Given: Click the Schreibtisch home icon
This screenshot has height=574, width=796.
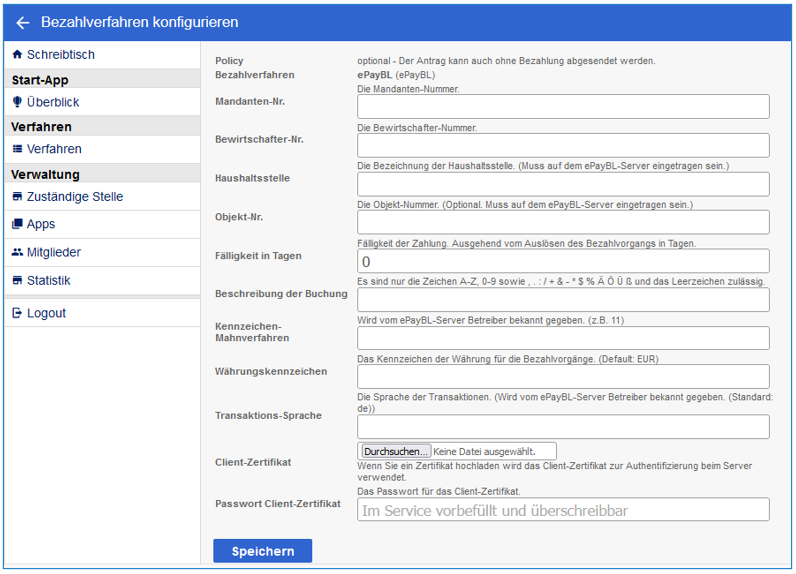Looking at the screenshot, I should point(17,55).
